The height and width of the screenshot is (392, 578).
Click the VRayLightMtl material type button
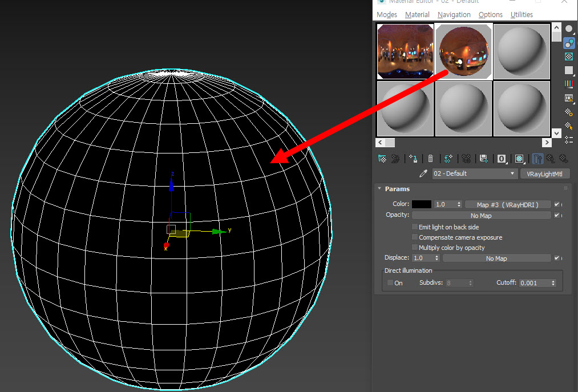click(x=544, y=173)
